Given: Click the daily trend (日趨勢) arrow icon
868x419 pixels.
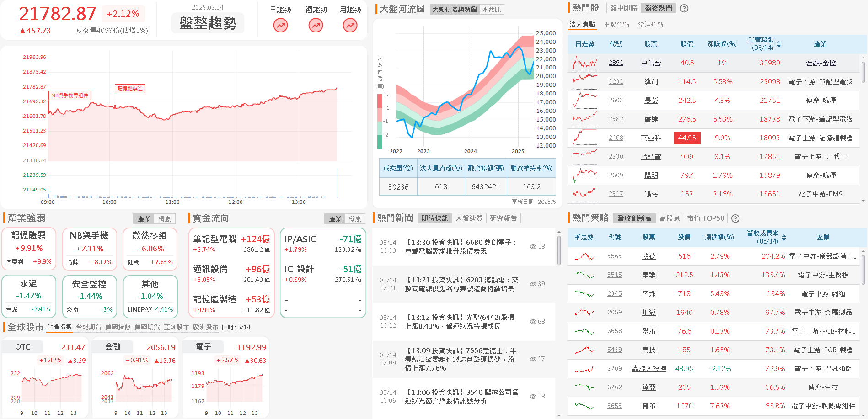Looking at the screenshot, I should coord(280,26).
